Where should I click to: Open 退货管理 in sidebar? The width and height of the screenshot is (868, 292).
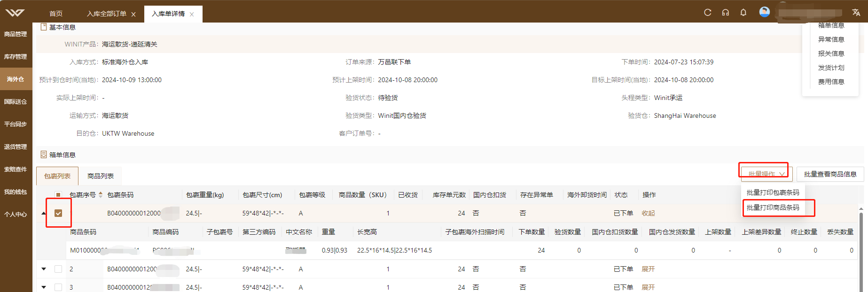[x=16, y=147]
